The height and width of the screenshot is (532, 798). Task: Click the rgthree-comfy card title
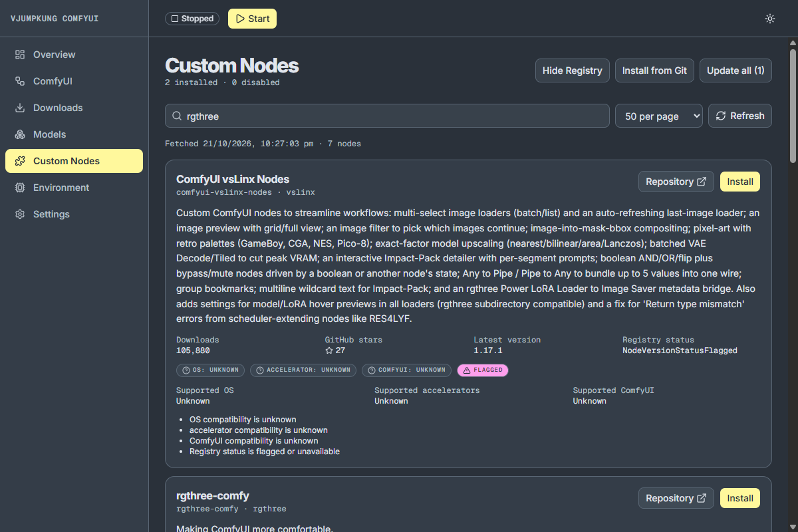click(213, 495)
